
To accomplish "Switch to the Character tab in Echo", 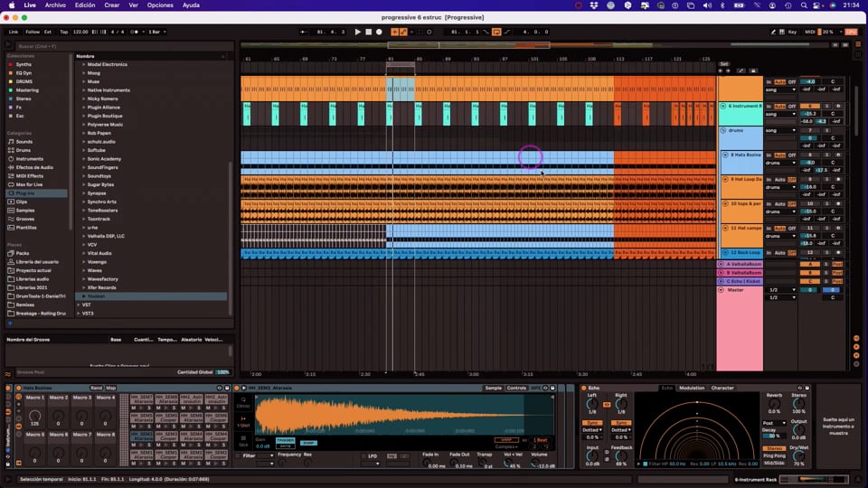I will pyautogui.click(x=722, y=388).
